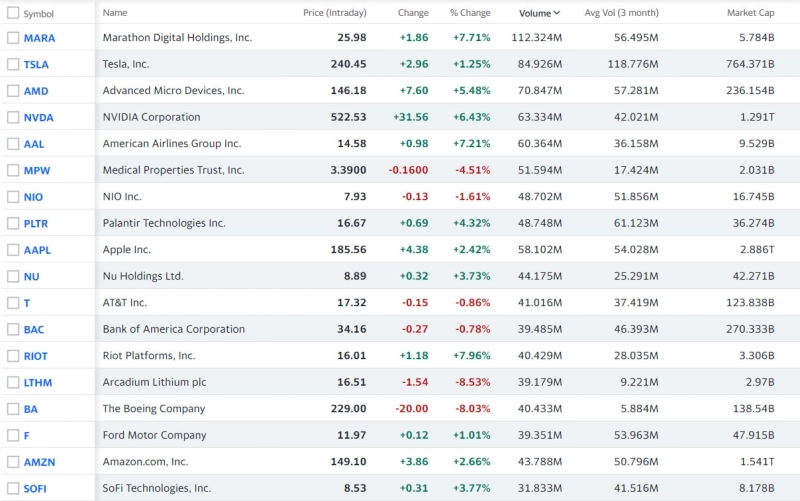Tick the AMZN row checkbox
The width and height of the screenshot is (800, 501).
coord(13,462)
